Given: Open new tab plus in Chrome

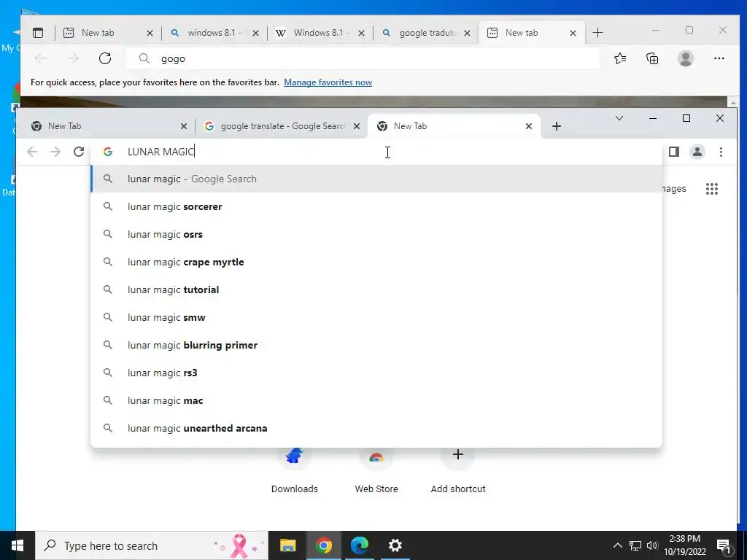Looking at the screenshot, I should point(556,126).
